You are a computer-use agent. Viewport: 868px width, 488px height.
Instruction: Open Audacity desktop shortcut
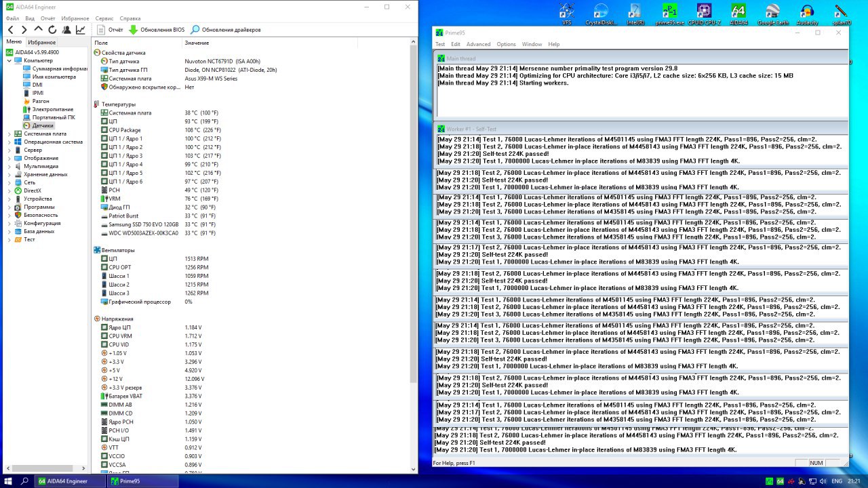click(x=807, y=14)
